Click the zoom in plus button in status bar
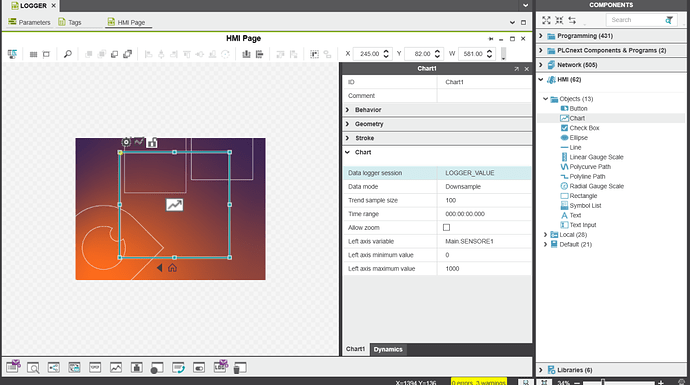 [x=661, y=382]
